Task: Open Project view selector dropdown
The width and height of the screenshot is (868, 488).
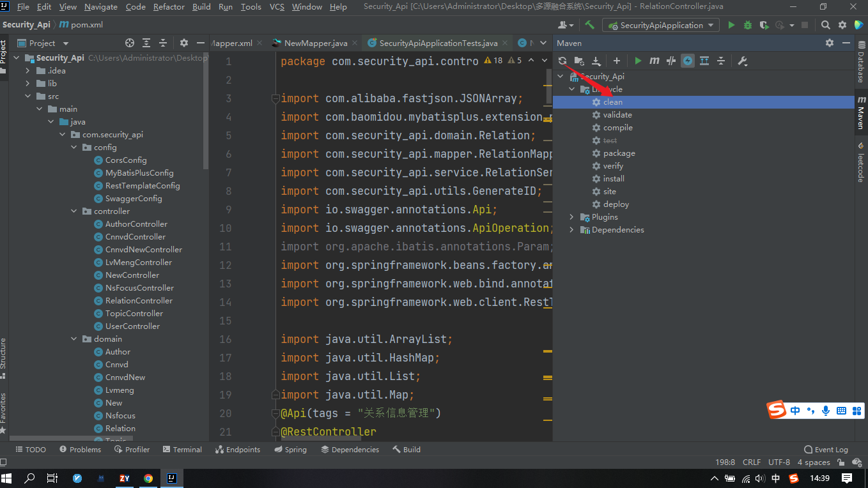Action: pyautogui.click(x=42, y=43)
